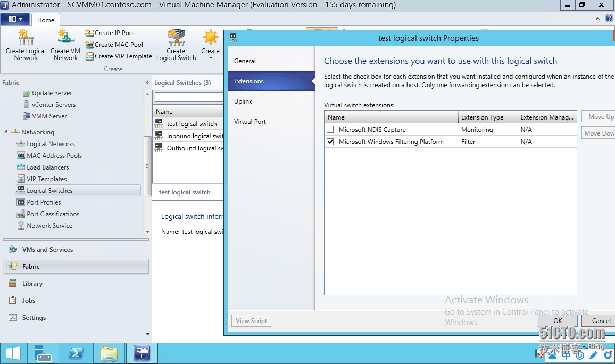Image resolution: width=615 pixels, height=364 pixels.
Task: Sort by Extension Type column header
Action: click(x=488, y=117)
